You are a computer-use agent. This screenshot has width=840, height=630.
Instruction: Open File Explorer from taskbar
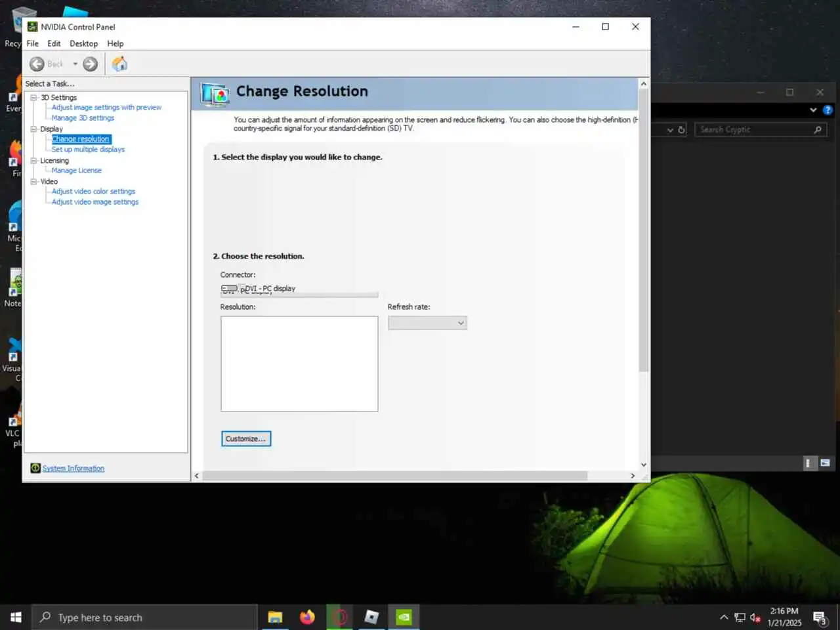[275, 617]
